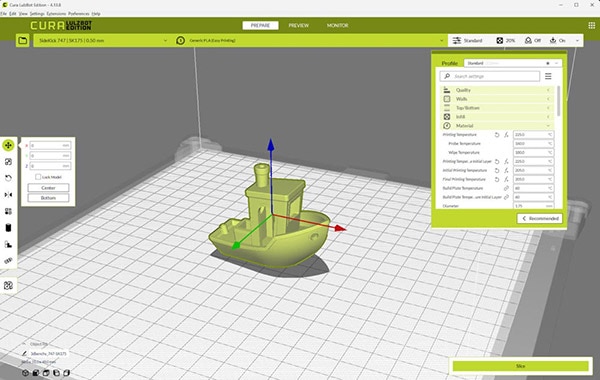This screenshot has width=600, height=380.
Task: Click the 20% infill summary in header
Action: pyautogui.click(x=506, y=40)
